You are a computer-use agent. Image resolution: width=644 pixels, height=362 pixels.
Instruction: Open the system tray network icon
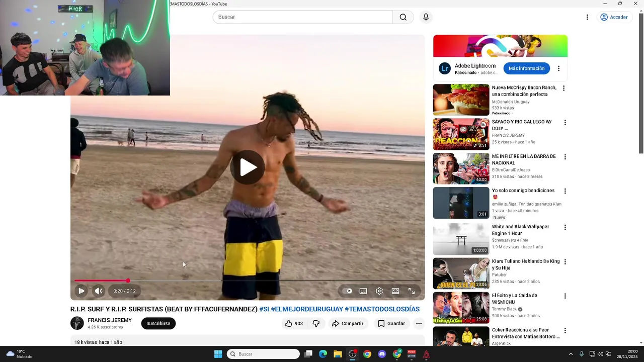point(592,354)
